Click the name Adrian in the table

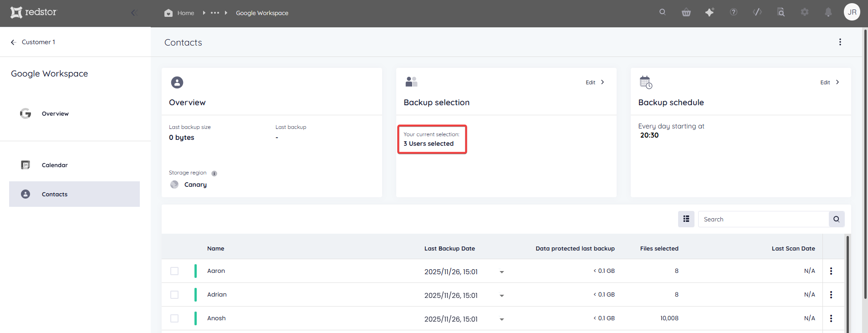click(x=217, y=294)
